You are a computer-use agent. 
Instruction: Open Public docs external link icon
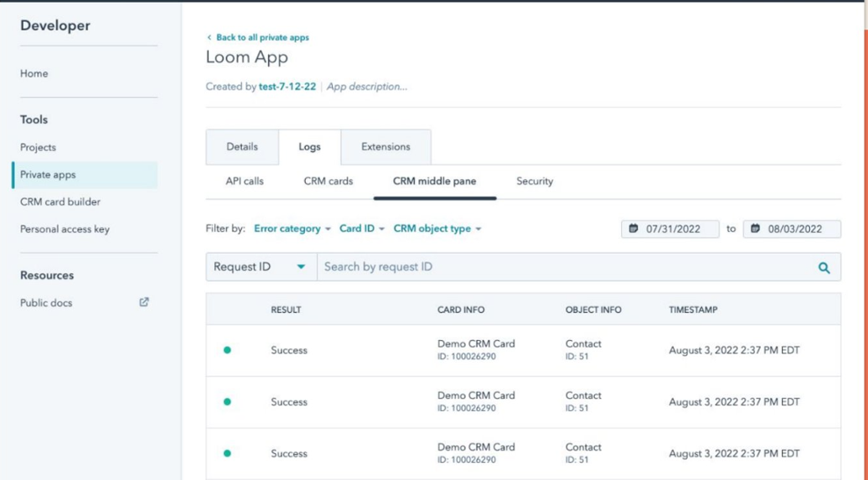[x=144, y=302]
